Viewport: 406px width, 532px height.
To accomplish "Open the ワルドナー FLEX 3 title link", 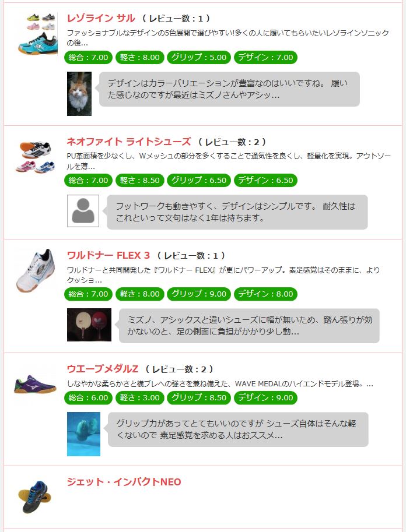I will point(108,255).
